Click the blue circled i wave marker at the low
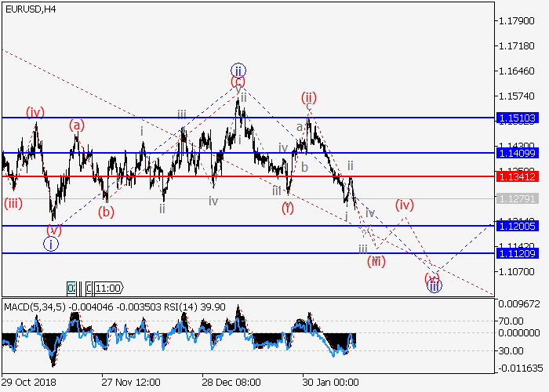549x392 pixels. click(51, 244)
